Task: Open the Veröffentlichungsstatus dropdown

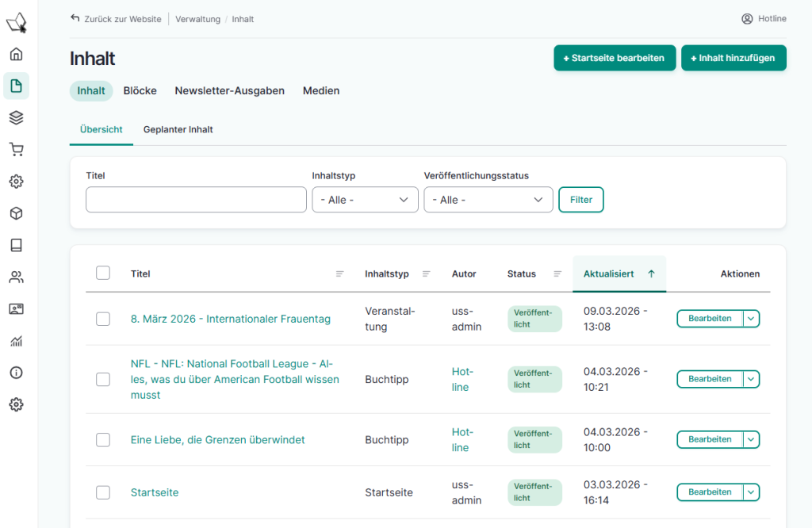Action: (488, 200)
